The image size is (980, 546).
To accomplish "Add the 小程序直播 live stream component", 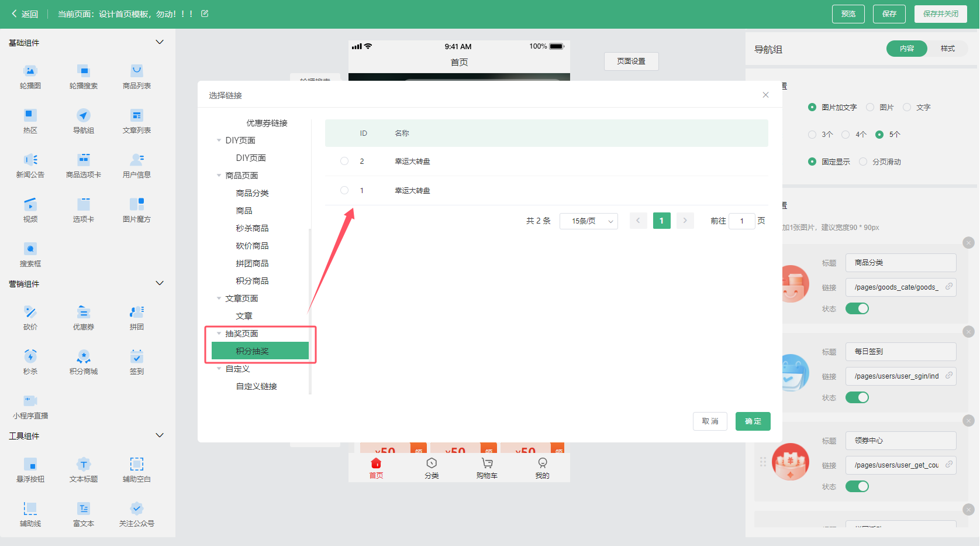I will [30, 407].
